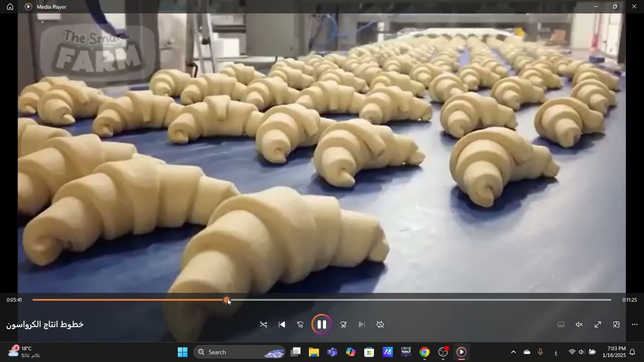This screenshot has height=362, width=644.
Task: Click the video playback area
Action: coord(321,153)
